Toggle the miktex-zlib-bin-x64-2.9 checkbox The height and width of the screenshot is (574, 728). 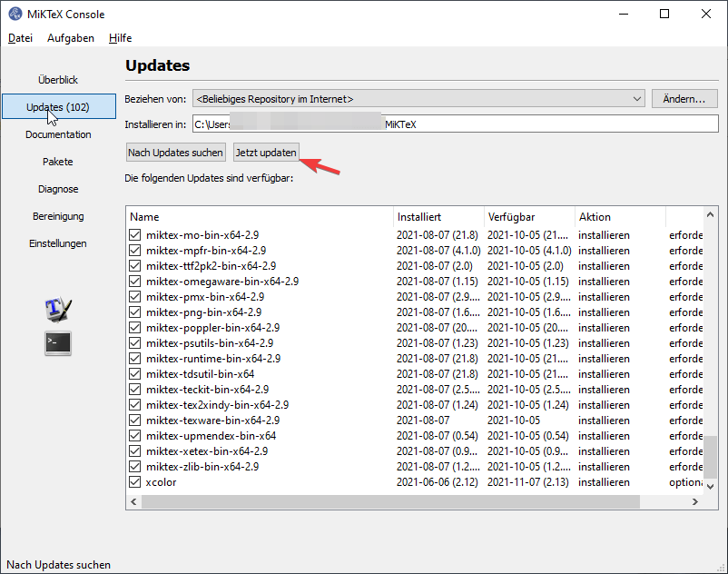(x=135, y=467)
